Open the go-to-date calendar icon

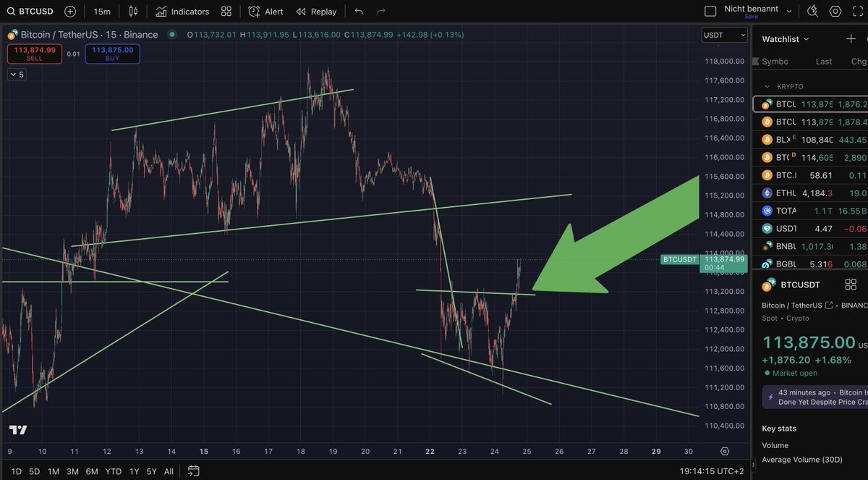(193, 471)
